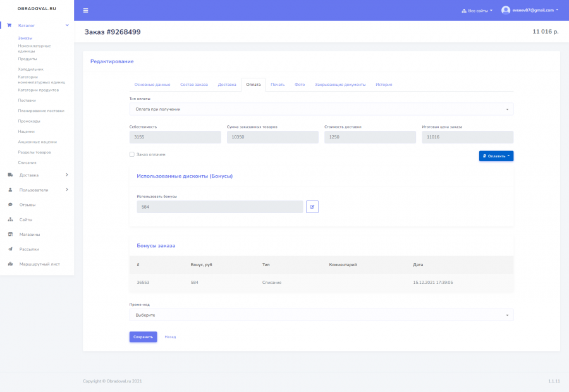Image resolution: width=569 pixels, height=392 pixels.
Task: Click the Сохранить button
Action: [x=144, y=337]
